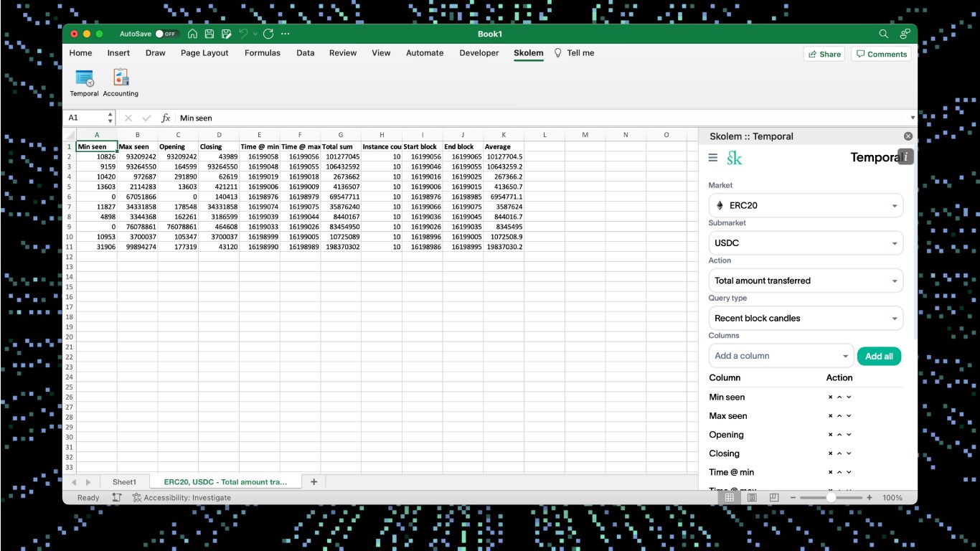Image resolution: width=980 pixels, height=551 pixels.
Task: Move the Opening column down
Action: pyautogui.click(x=849, y=434)
